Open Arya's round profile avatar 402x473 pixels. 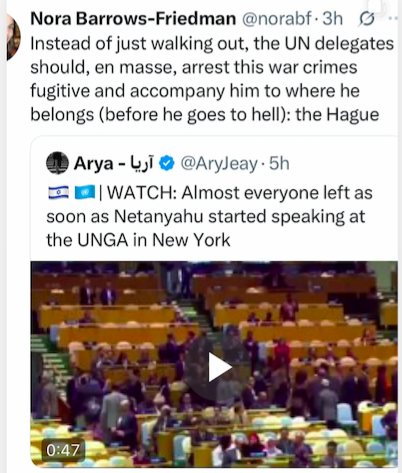click(x=57, y=163)
